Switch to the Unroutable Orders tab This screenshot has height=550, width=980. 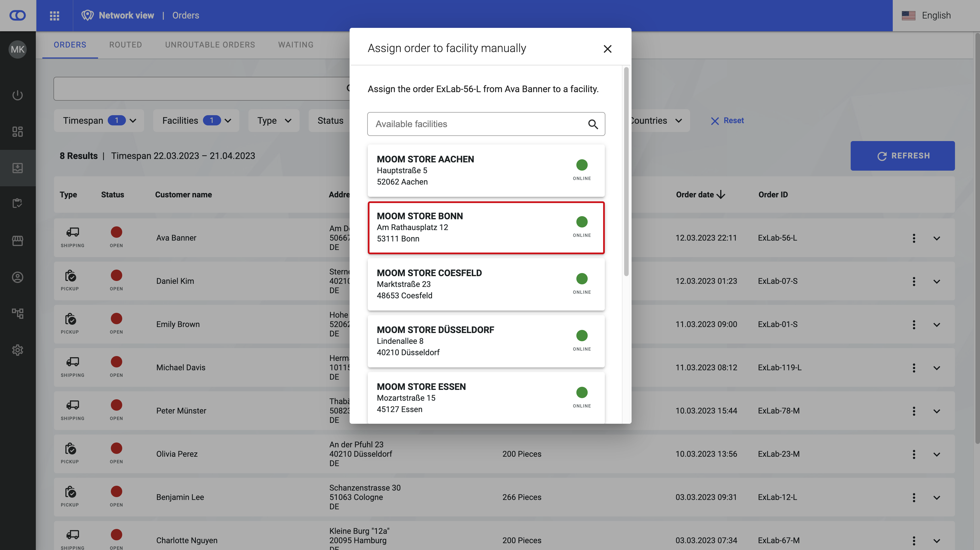pos(210,45)
